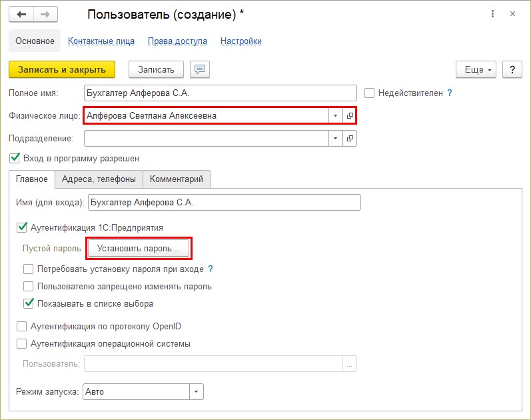Focus the Подразделение field
The image size is (531, 420).
(207, 138)
